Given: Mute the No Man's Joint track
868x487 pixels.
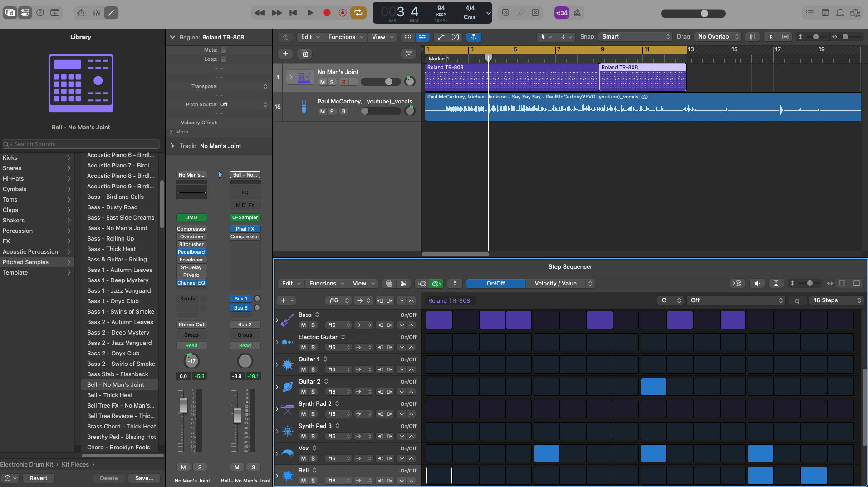Looking at the screenshot, I should pos(322,82).
